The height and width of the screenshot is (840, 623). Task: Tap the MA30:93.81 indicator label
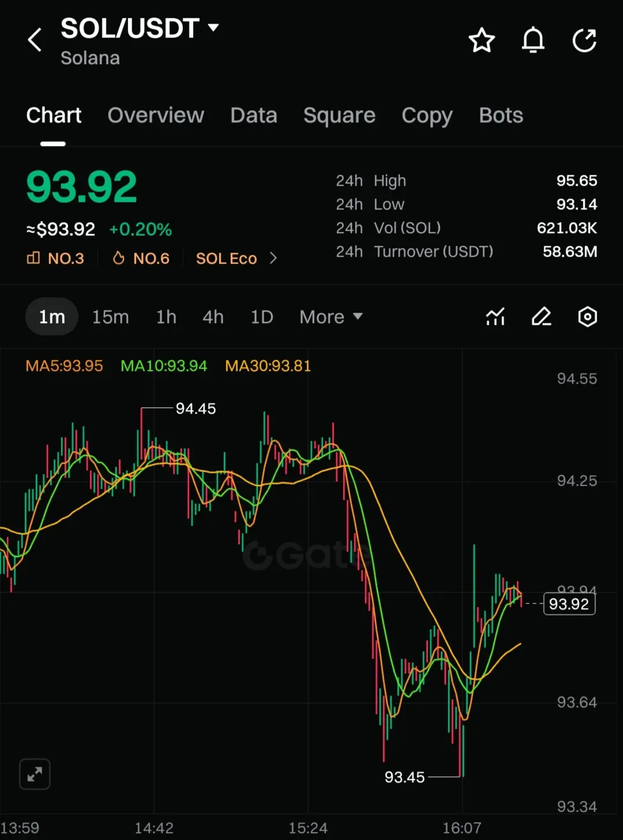coord(268,366)
